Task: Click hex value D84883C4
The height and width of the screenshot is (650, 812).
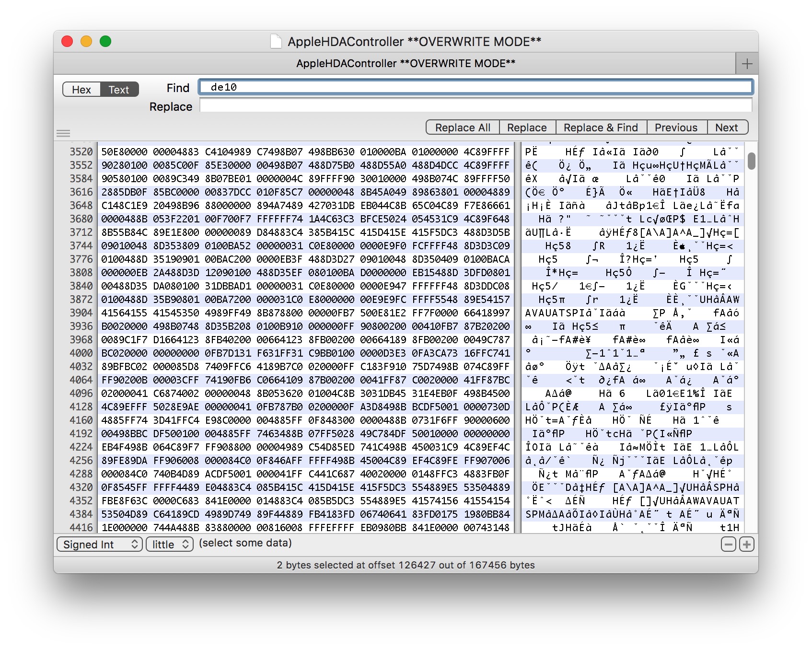Action: point(280,232)
